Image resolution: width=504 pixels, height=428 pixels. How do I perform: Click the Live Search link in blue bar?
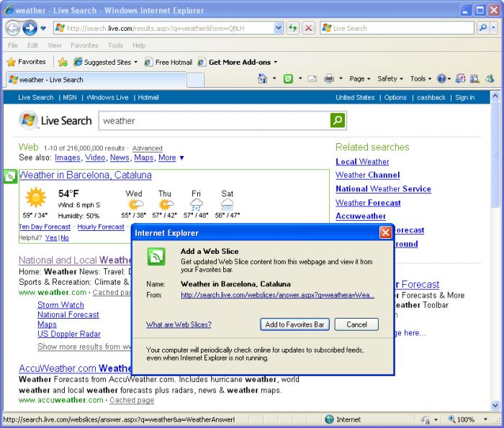pyautogui.click(x=36, y=97)
